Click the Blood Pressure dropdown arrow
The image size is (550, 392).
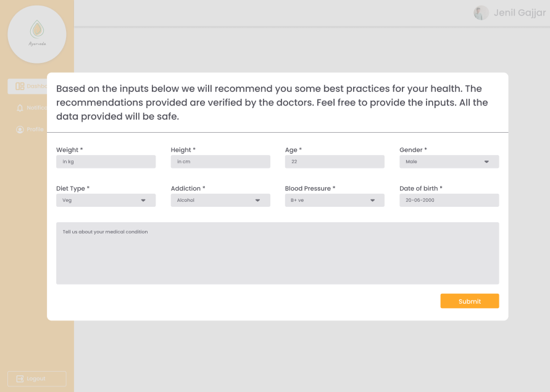point(372,200)
